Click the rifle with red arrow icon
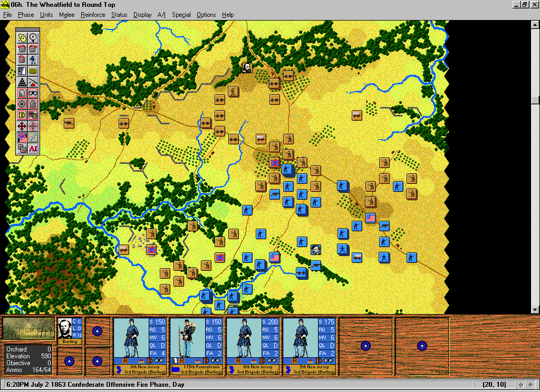Image resolution: width=540 pixels, height=392 pixels. tap(33, 82)
